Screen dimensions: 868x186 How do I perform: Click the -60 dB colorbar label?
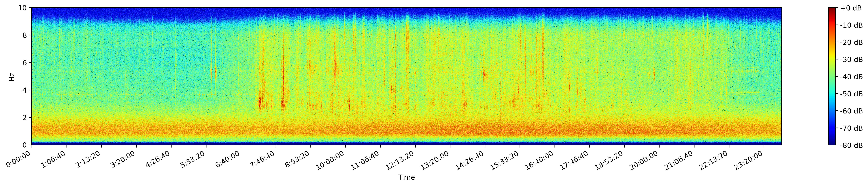(x=852, y=111)
